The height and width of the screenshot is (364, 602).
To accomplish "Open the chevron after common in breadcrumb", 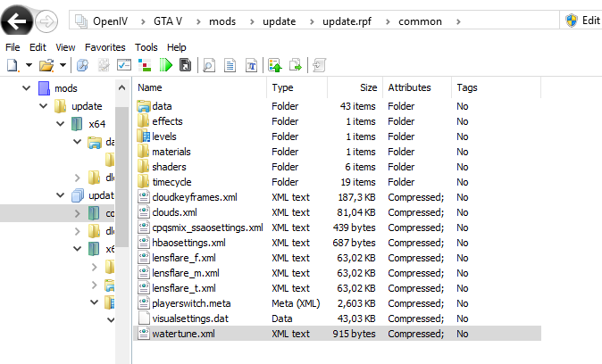I will coord(458,22).
